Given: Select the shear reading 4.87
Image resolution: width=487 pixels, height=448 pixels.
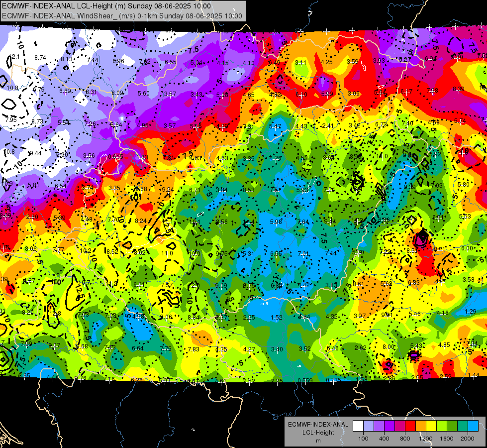Looking at the screenshot, I should [29, 280].
